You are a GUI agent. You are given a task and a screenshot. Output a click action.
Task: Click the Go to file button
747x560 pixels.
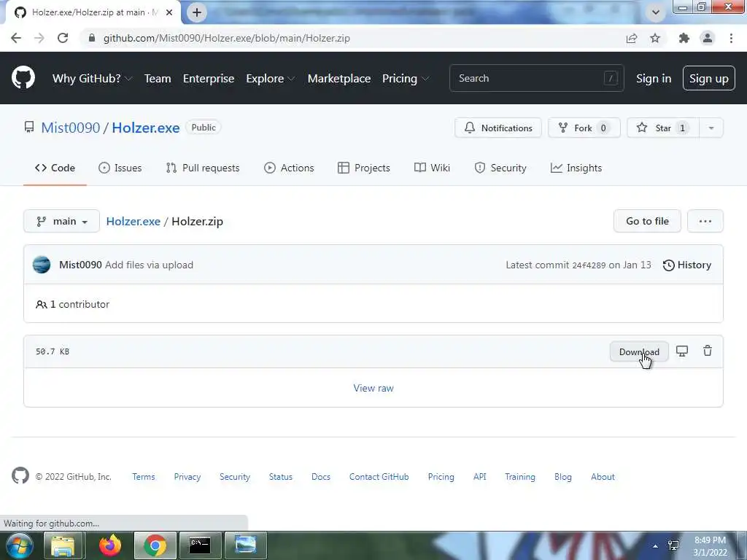[647, 221]
